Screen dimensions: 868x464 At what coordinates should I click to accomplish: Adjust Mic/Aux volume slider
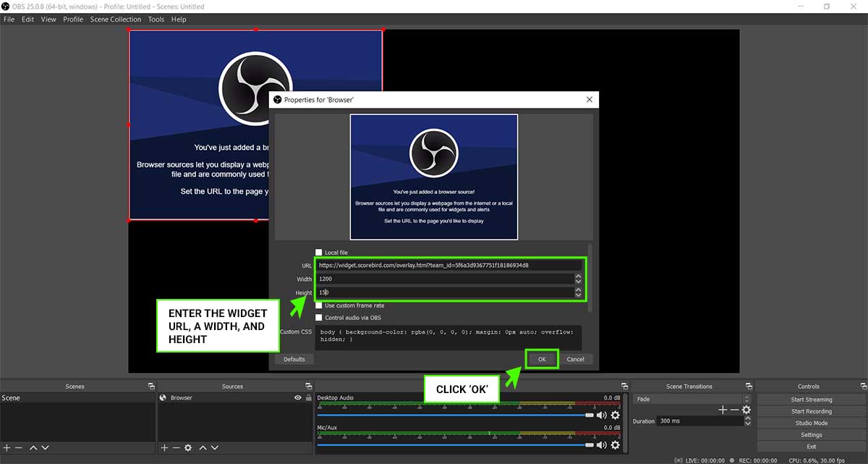pyautogui.click(x=455, y=445)
